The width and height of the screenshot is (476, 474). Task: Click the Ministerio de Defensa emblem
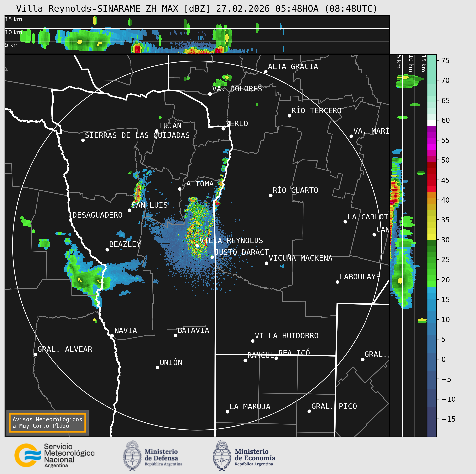(132, 456)
